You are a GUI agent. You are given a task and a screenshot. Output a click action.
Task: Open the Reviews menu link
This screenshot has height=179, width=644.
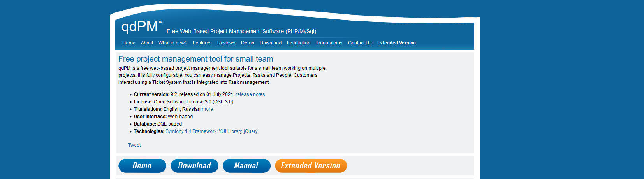pos(226,43)
